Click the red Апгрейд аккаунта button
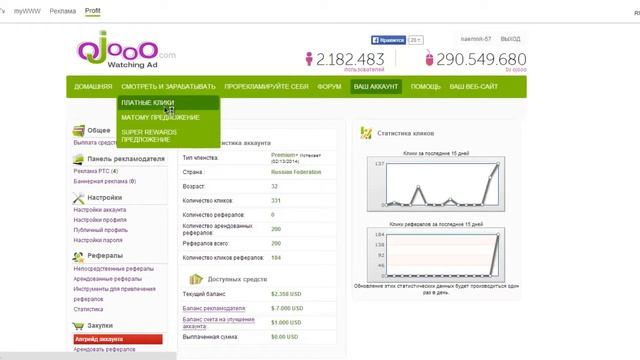The width and height of the screenshot is (640, 360). [x=118, y=339]
